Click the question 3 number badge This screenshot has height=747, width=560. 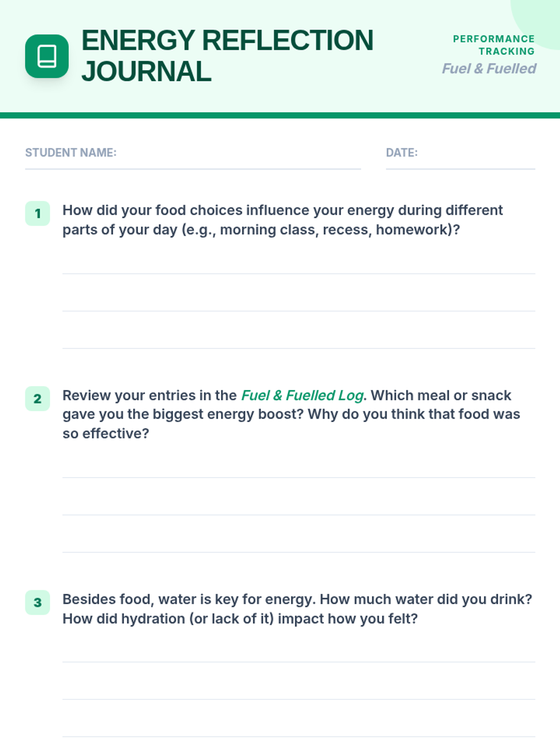pyautogui.click(x=37, y=602)
